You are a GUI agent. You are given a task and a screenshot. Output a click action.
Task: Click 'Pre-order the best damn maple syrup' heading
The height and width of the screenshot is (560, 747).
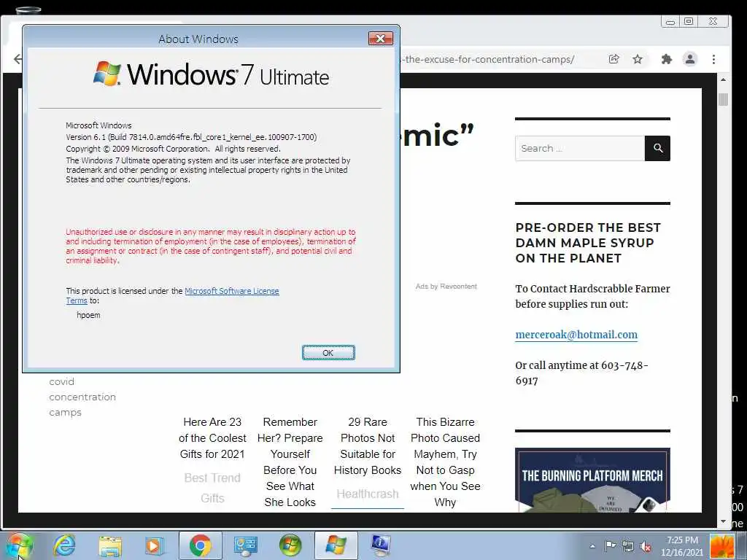pyautogui.click(x=588, y=243)
